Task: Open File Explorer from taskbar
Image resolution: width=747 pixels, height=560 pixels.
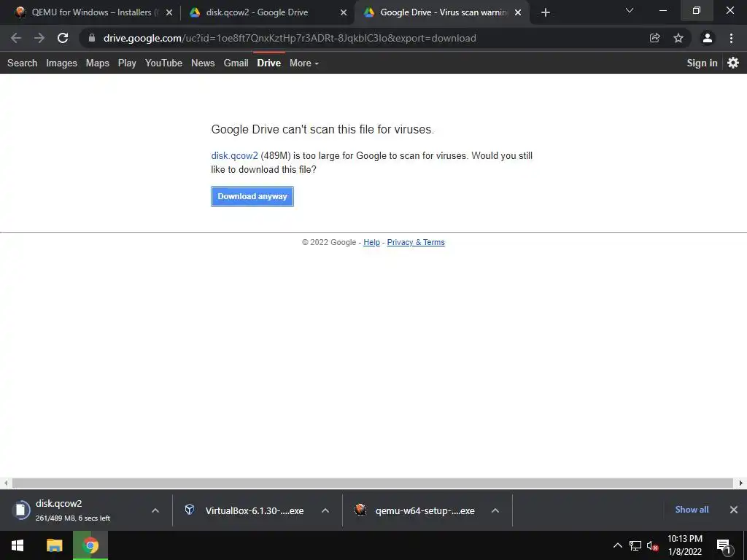Action: [x=54, y=545]
